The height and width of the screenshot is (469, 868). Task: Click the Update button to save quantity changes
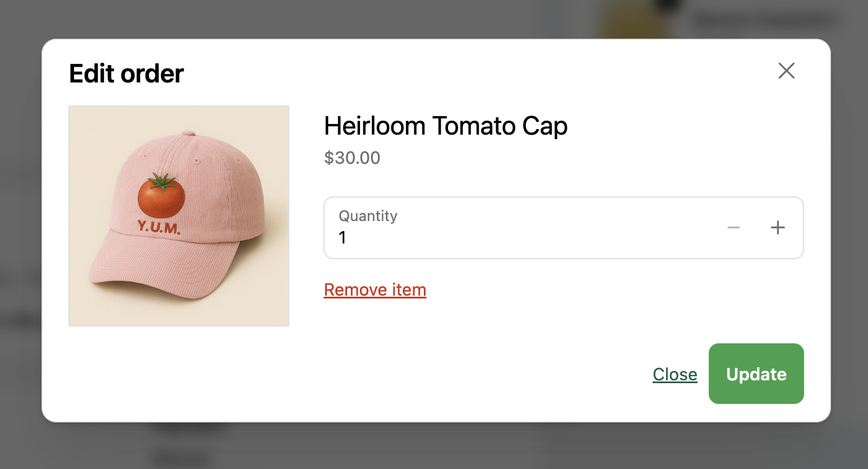pyautogui.click(x=756, y=374)
